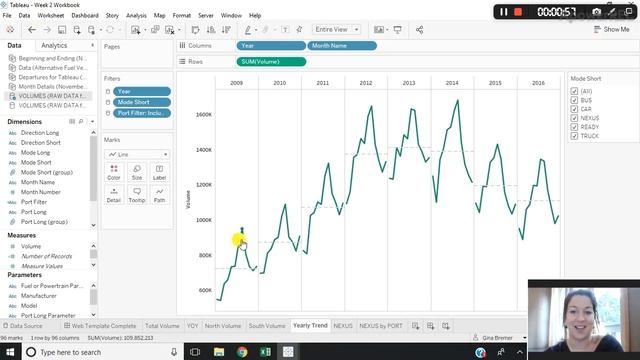Open the Label mark card
Screen dimensions: 640x360
tap(160, 172)
